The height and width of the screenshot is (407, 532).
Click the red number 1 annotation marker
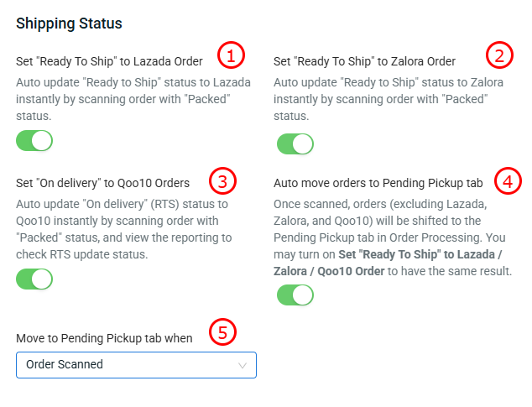(230, 56)
